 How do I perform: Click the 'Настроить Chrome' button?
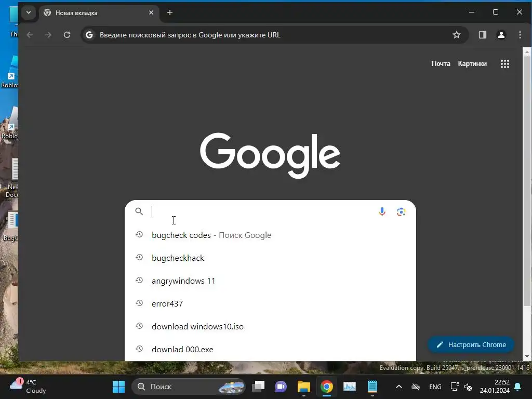471,345
